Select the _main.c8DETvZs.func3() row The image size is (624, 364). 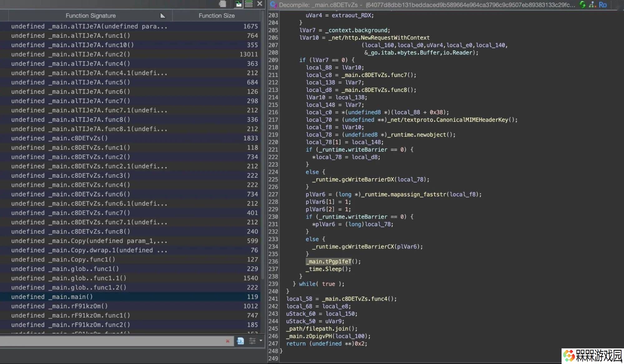(x=130, y=175)
